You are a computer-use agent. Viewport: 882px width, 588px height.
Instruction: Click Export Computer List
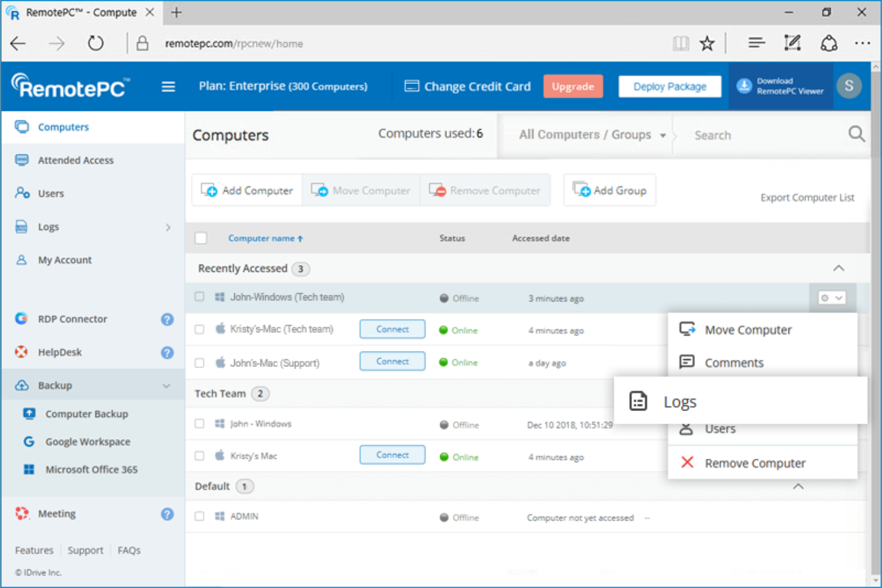point(807,197)
